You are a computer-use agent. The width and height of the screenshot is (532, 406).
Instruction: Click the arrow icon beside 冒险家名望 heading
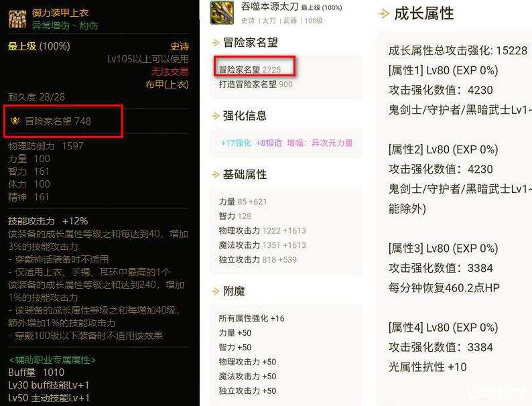tap(216, 43)
